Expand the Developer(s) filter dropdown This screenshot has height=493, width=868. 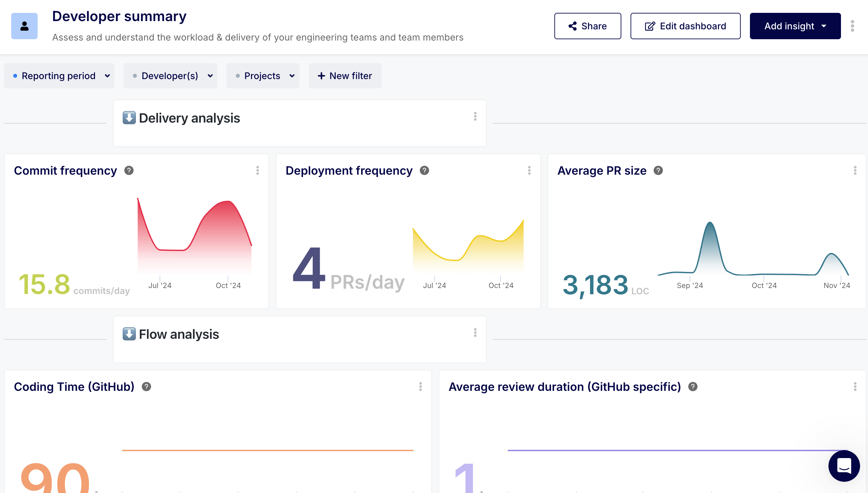coord(170,76)
